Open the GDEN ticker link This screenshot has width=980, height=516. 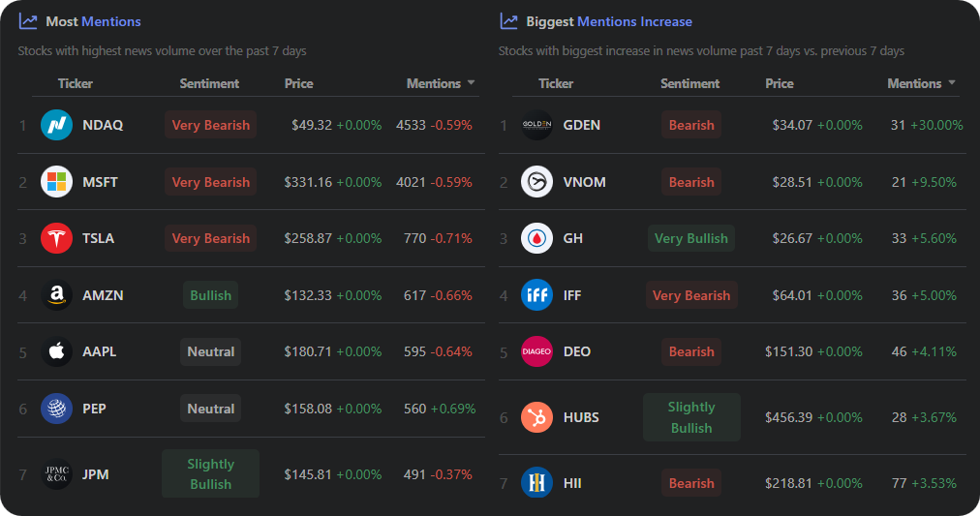click(582, 125)
